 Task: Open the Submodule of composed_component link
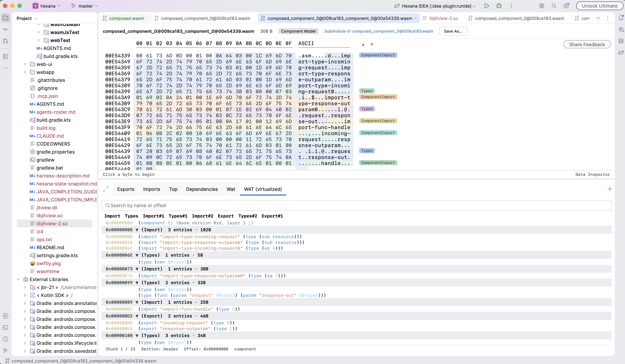[x=379, y=31]
